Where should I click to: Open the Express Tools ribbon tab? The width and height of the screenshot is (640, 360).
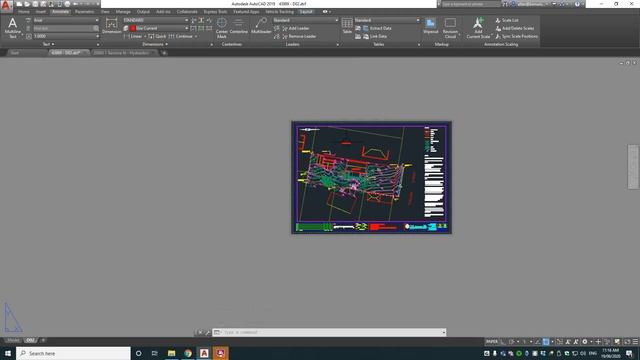coord(215,12)
